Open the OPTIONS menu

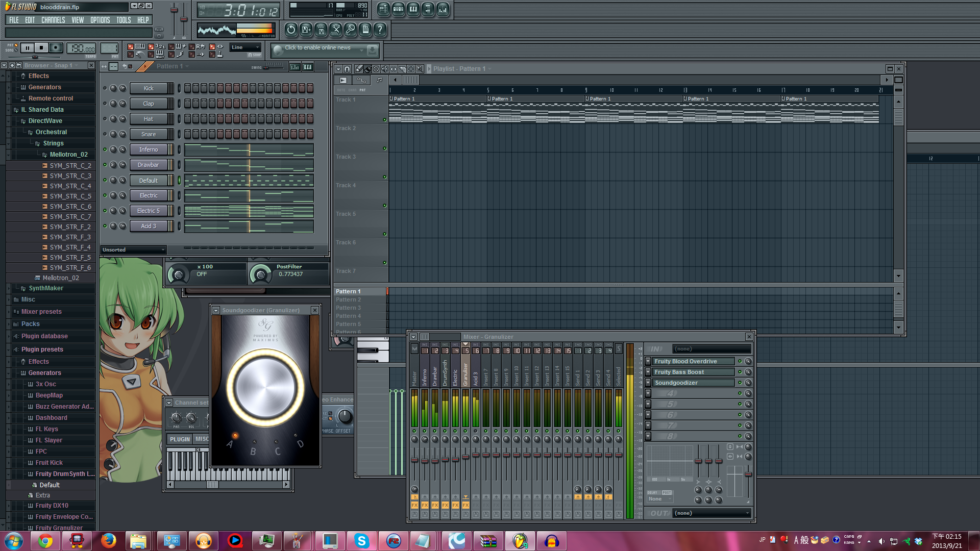(x=100, y=20)
